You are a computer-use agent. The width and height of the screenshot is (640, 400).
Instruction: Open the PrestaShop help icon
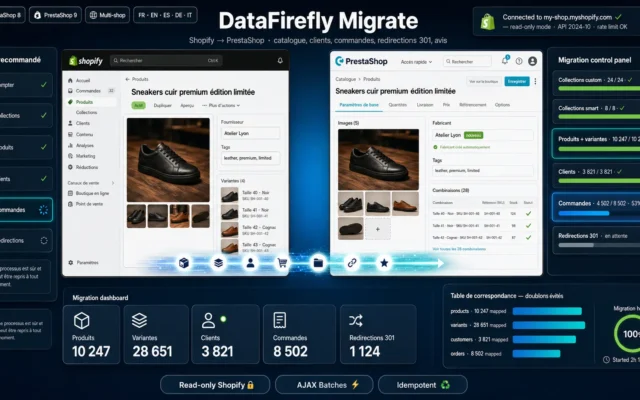[519, 61]
